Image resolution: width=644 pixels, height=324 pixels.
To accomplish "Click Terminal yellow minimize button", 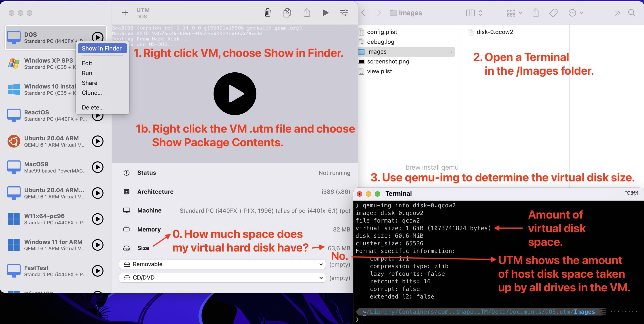I will coord(369,194).
